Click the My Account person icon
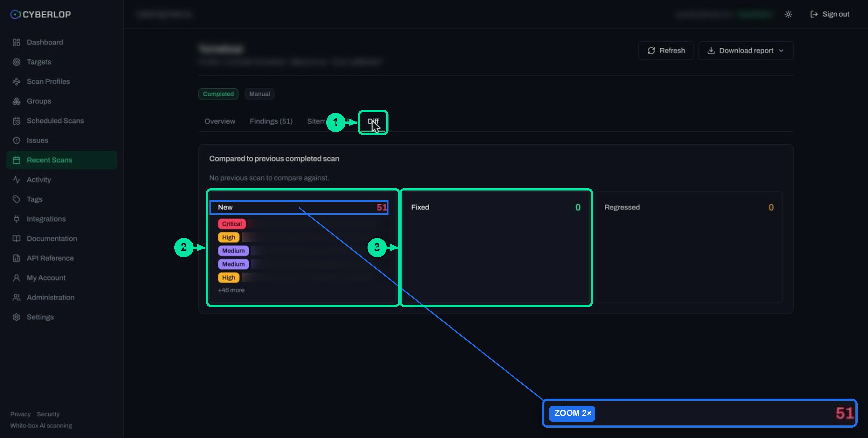Viewport: 868px width, 438px height. [16, 278]
